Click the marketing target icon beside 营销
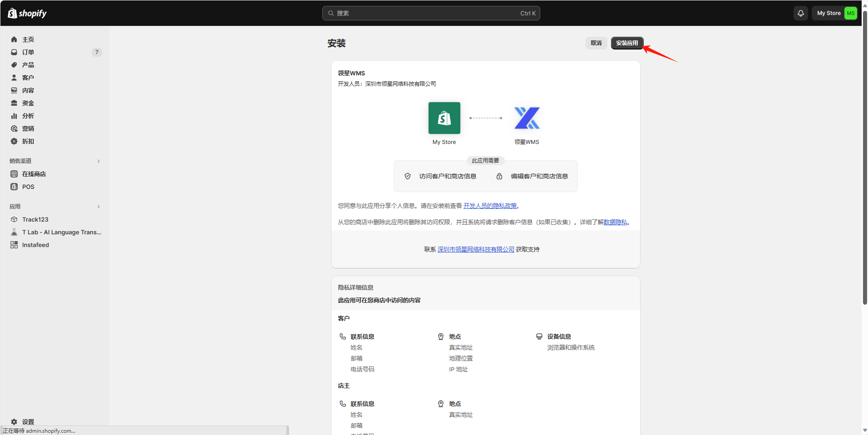Image resolution: width=868 pixels, height=435 pixels. pos(14,129)
